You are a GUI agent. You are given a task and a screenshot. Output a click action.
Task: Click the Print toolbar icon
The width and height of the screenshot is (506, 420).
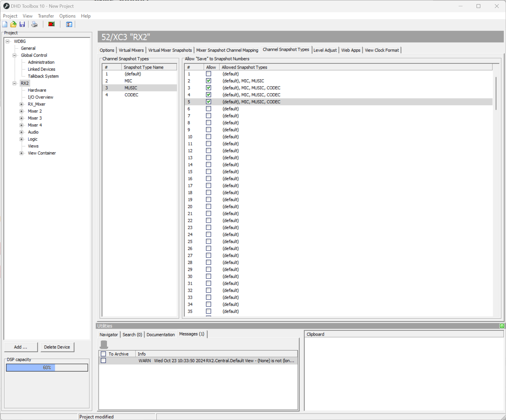(x=34, y=24)
